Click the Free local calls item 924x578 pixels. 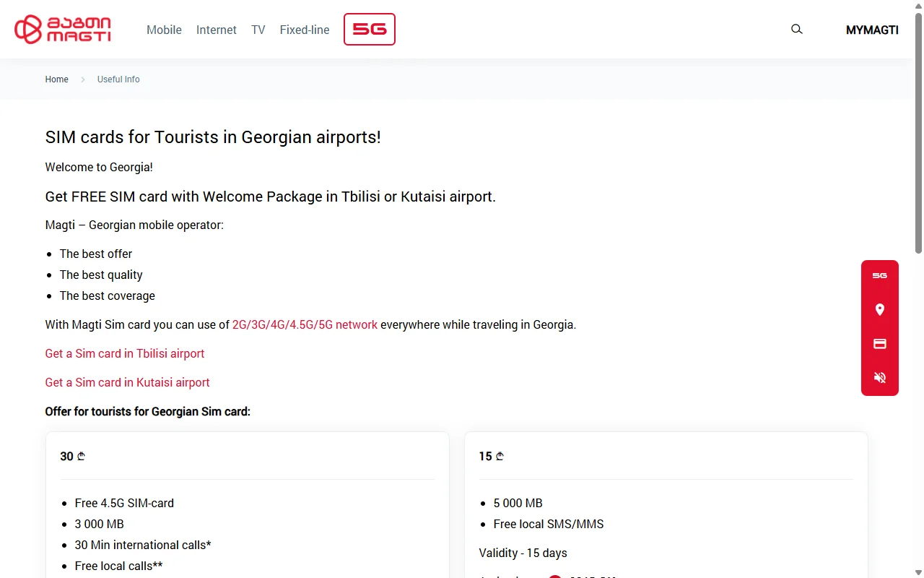119,566
